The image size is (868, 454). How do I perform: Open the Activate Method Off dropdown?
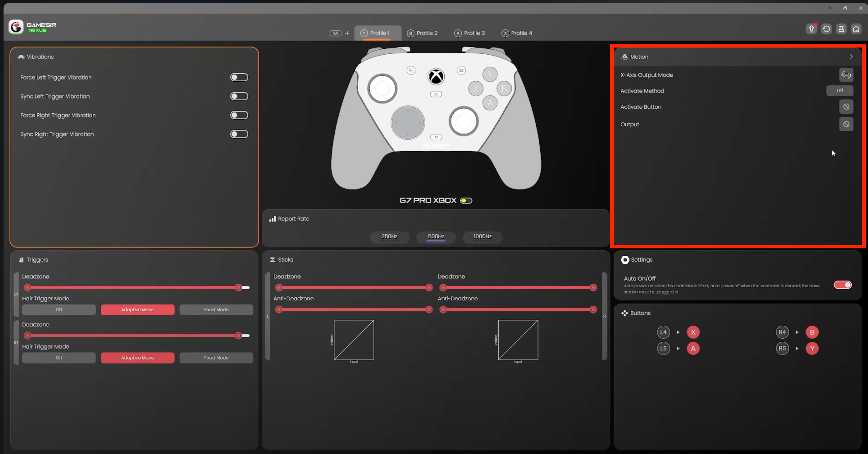[839, 91]
